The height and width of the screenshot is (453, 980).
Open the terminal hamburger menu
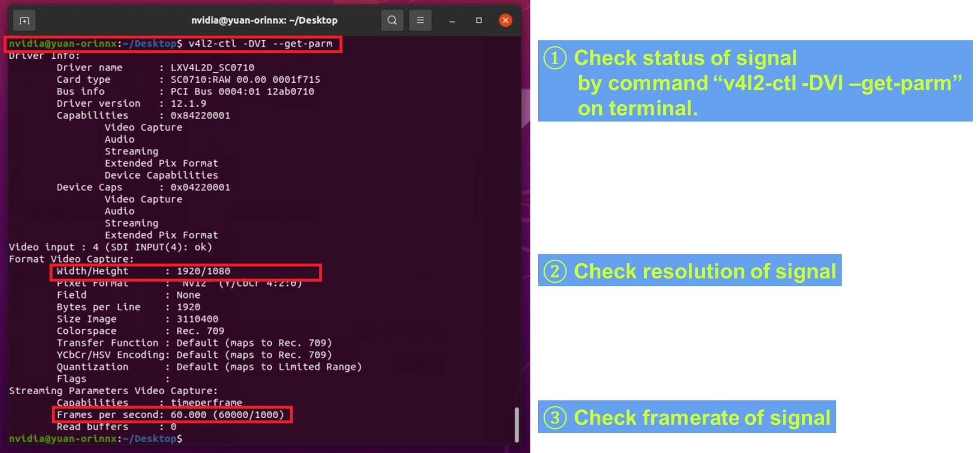click(x=420, y=21)
